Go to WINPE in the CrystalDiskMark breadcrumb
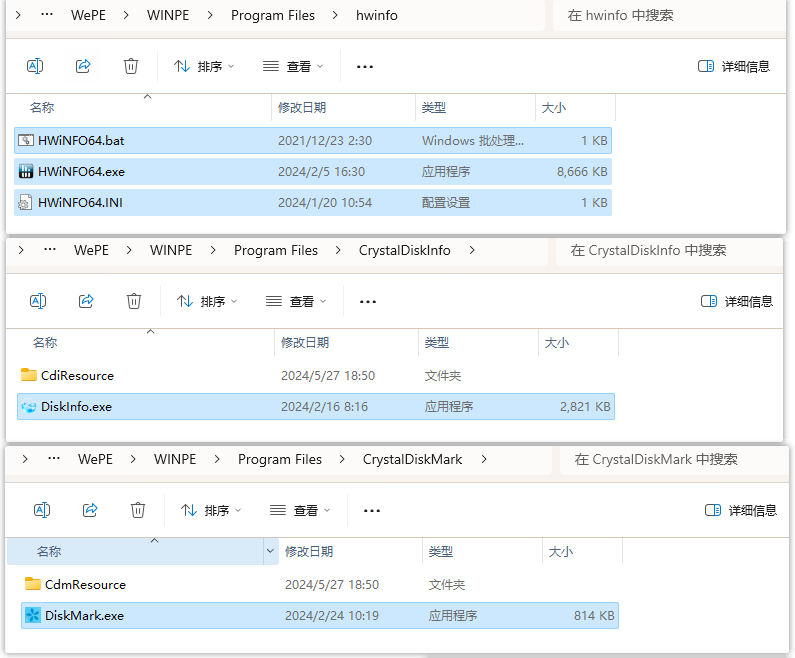Screen dimensions: 795x658 click(x=175, y=459)
